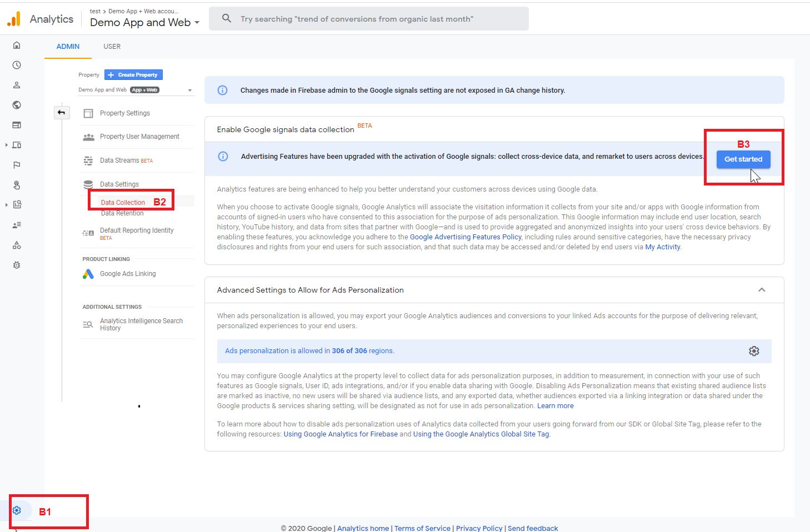Expand the devices icon group in sidebar
Image resolution: width=810 pixels, height=532 pixels.
click(x=7, y=145)
